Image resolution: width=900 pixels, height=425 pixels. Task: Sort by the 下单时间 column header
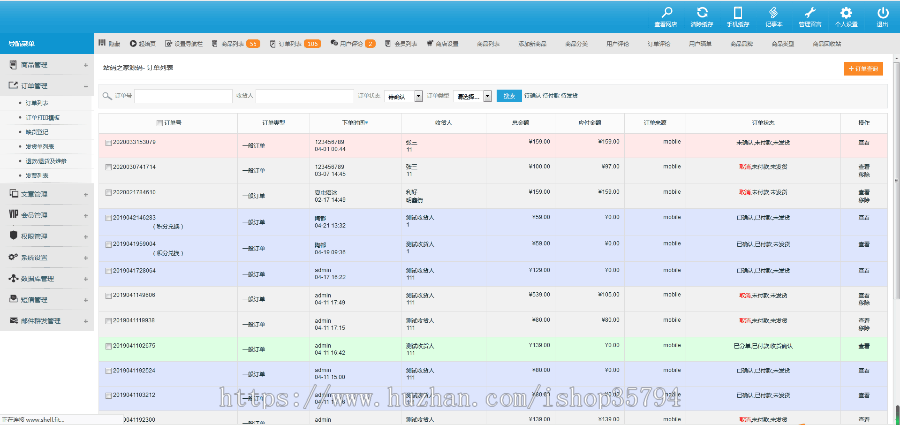355,123
